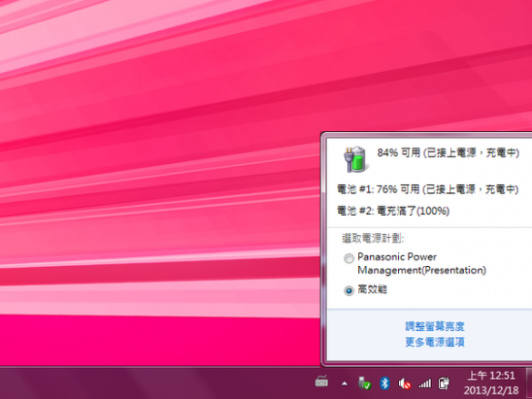Open the 調整螢幕亮度 link

(x=435, y=326)
